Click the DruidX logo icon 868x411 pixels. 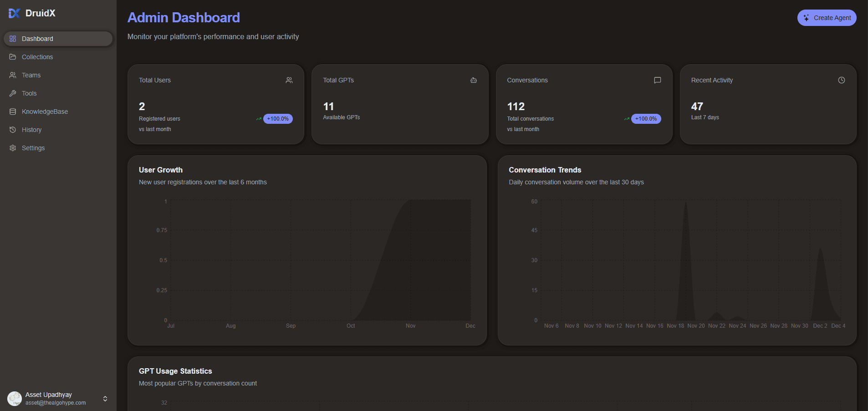click(14, 13)
